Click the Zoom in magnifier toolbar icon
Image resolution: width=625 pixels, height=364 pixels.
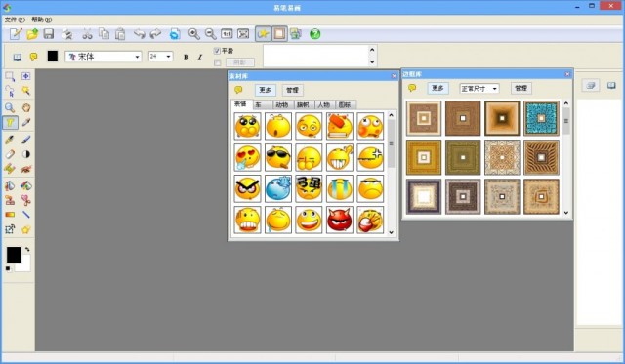coord(193,34)
